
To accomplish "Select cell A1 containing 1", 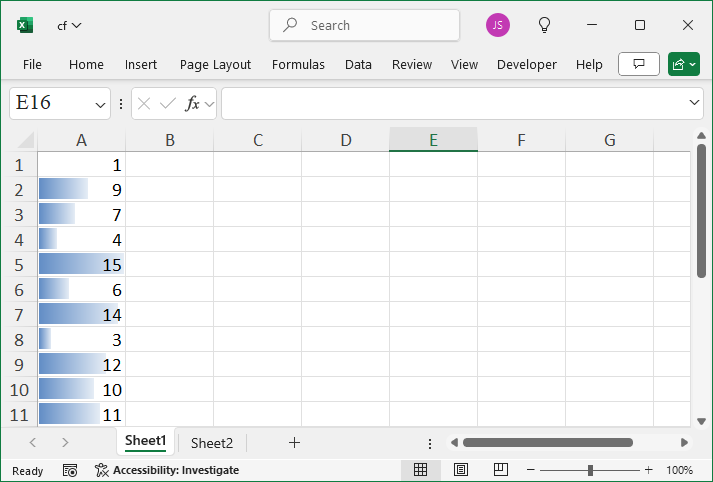I will pyautogui.click(x=81, y=164).
